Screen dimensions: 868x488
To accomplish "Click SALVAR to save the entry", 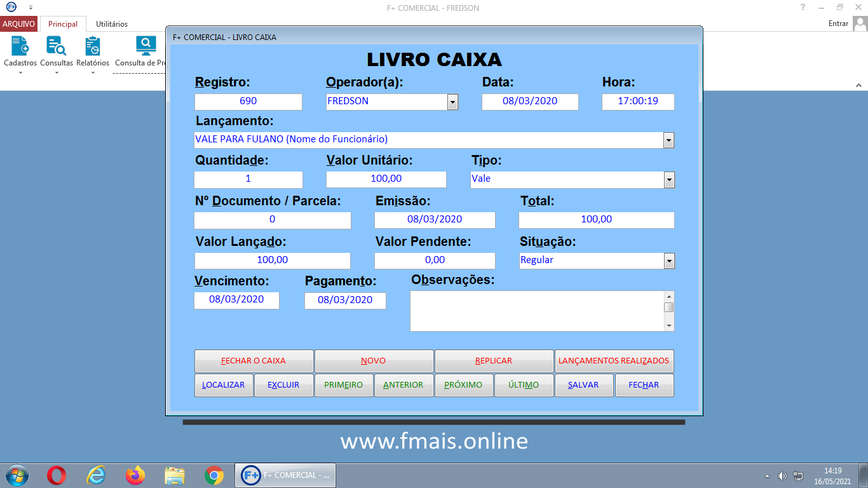I will (x=583, y=384).
